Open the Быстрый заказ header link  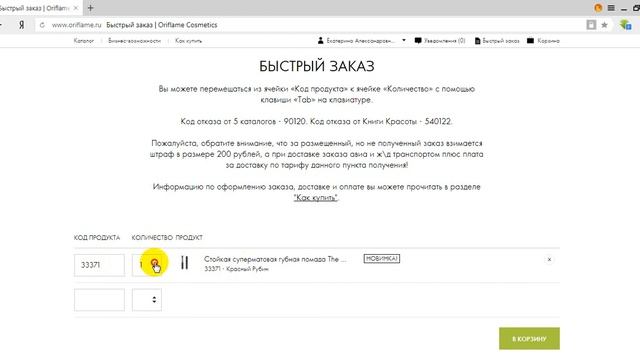click(x=497, y=41)
